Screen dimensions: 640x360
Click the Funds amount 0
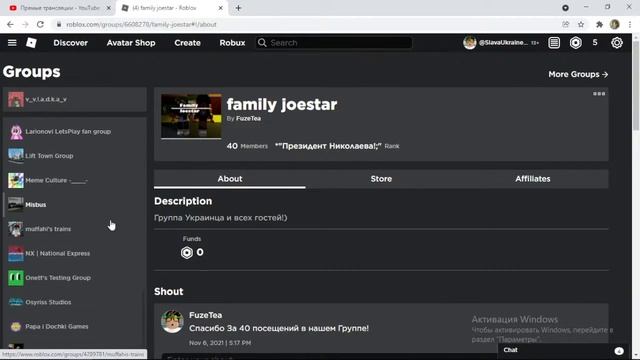[x=200, y=252]
